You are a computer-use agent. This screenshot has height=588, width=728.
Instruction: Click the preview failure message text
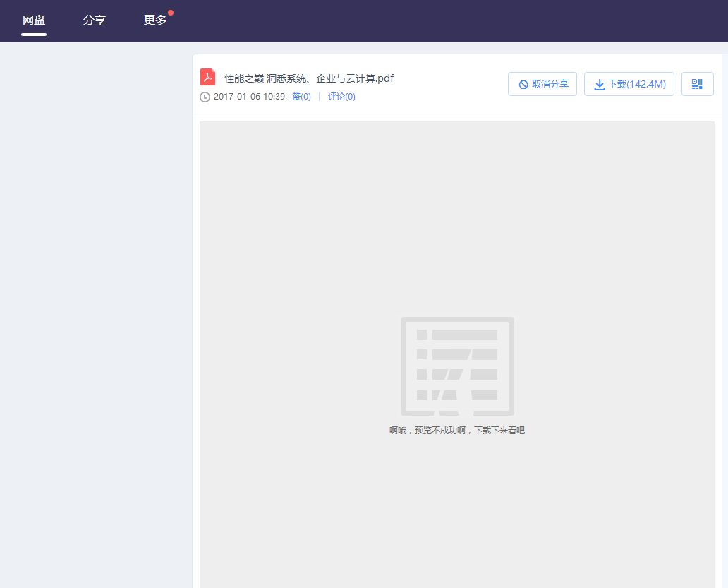(x=457, y=430)
